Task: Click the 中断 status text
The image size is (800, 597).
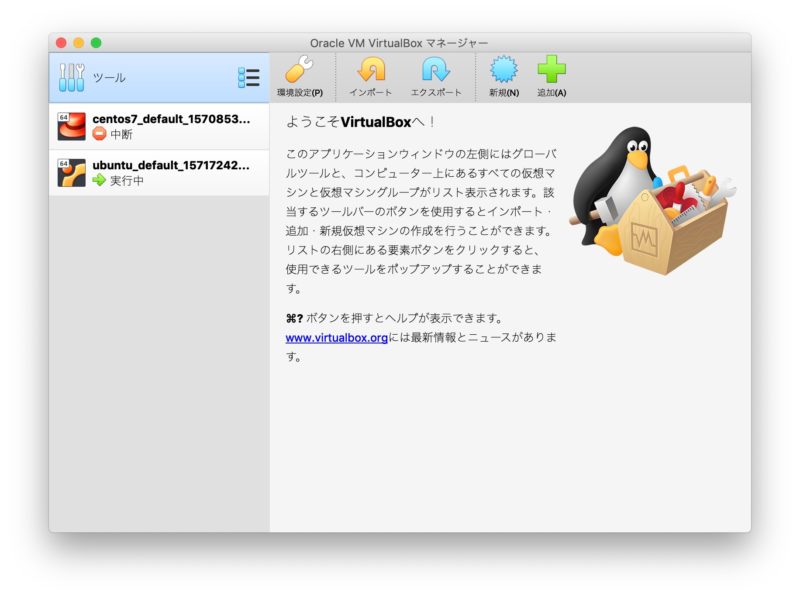Action: coord(121,134)
